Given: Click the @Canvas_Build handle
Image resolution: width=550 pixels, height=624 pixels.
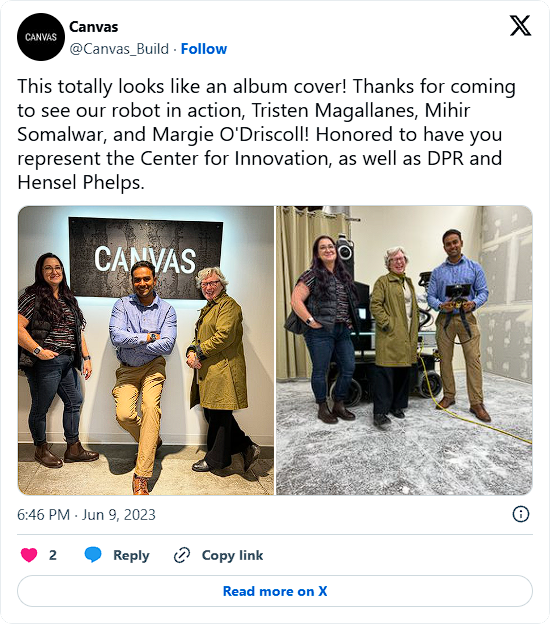Looking at the screenshot, I should coord(119,49).
